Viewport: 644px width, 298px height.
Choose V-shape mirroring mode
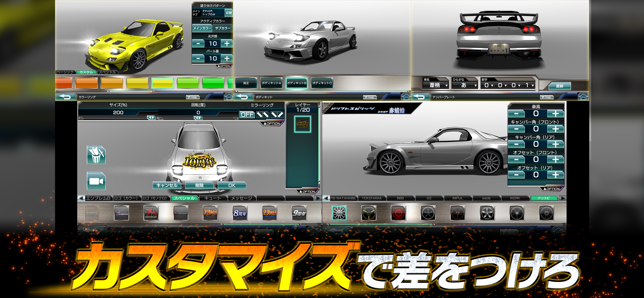click(x=277, y=115)
